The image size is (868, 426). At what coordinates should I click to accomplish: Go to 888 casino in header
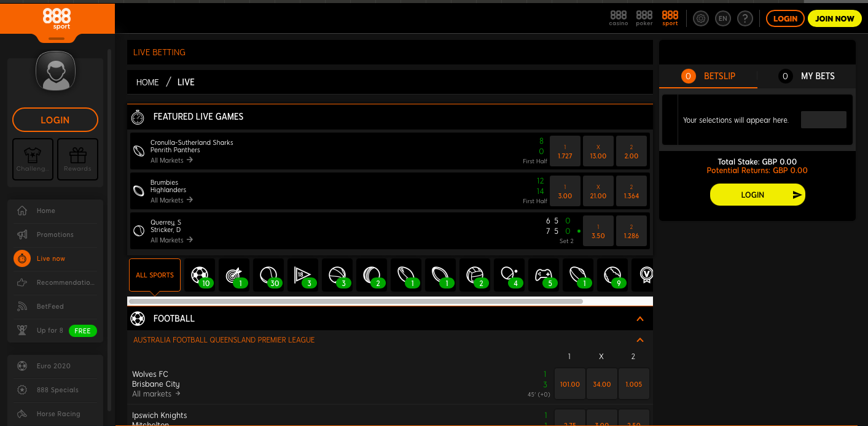click(619, 18)
